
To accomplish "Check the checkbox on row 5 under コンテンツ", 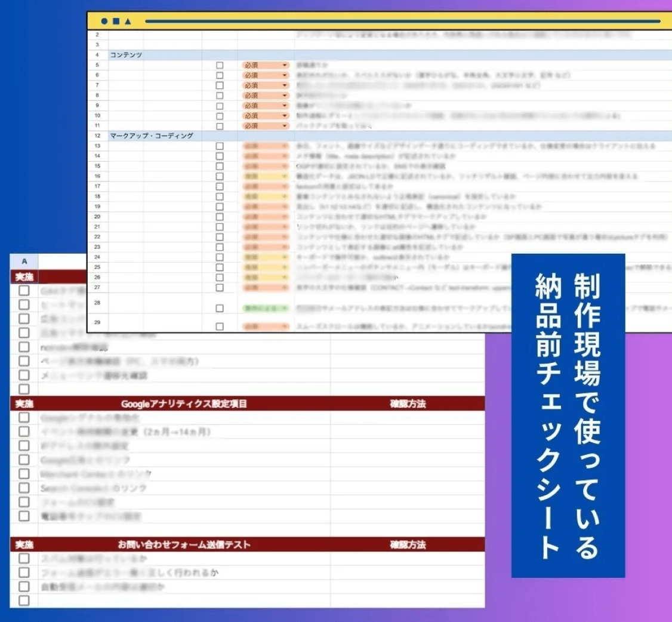I will pos(220,65).
